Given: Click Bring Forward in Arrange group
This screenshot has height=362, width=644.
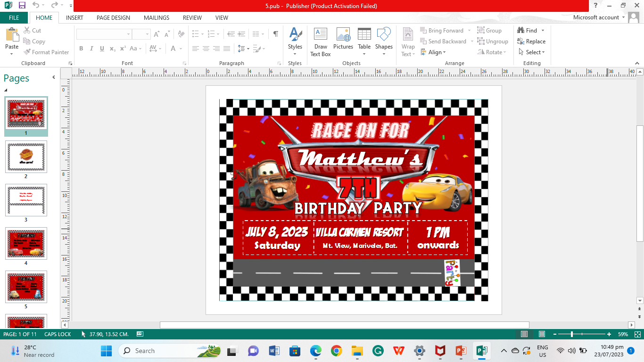Looking at the screenshot, I should pyautogui.click(x=441, y=31).
